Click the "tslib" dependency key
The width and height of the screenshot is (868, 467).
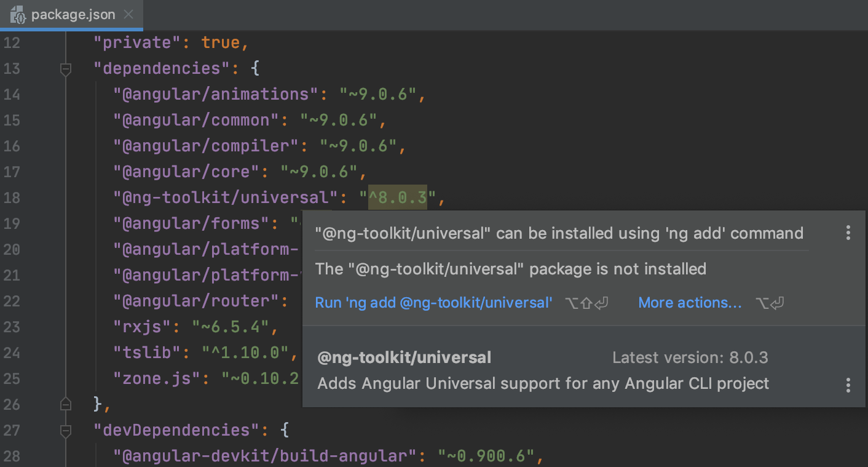147,353
